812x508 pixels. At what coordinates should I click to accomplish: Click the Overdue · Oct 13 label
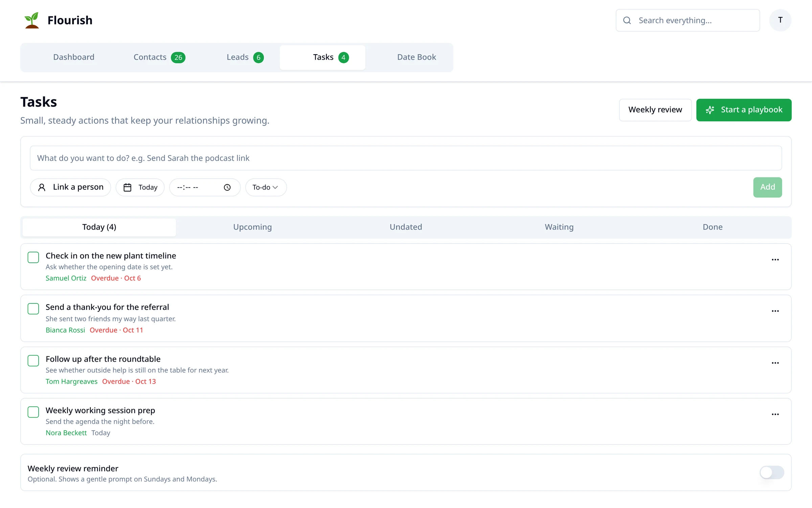click(x=129, y=382)
